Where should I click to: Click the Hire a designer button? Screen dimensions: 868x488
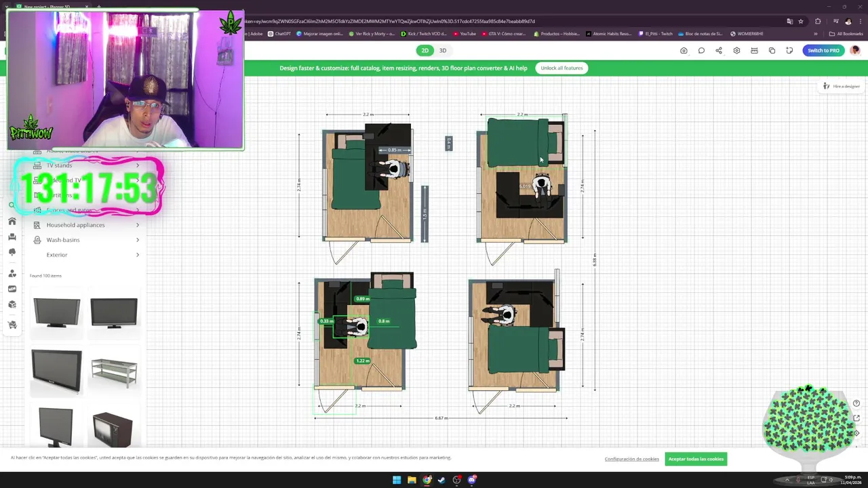[841, 86]
